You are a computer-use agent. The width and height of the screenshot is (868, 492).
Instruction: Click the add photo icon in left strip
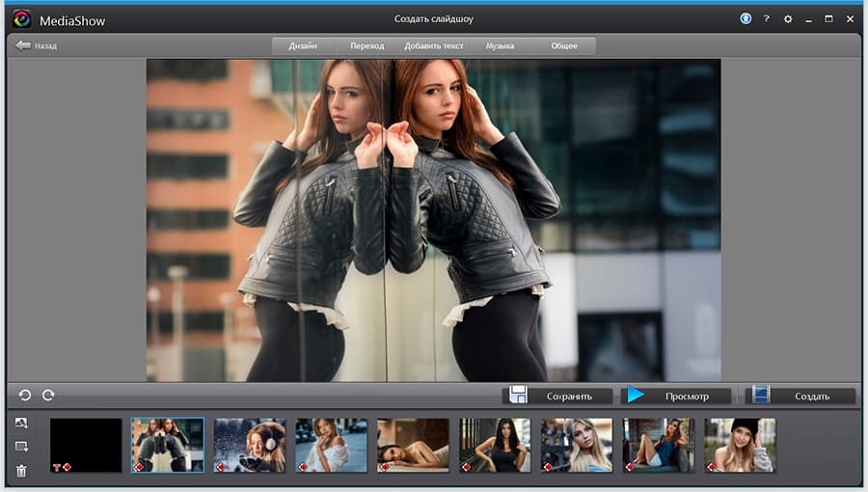pos(21,424)
